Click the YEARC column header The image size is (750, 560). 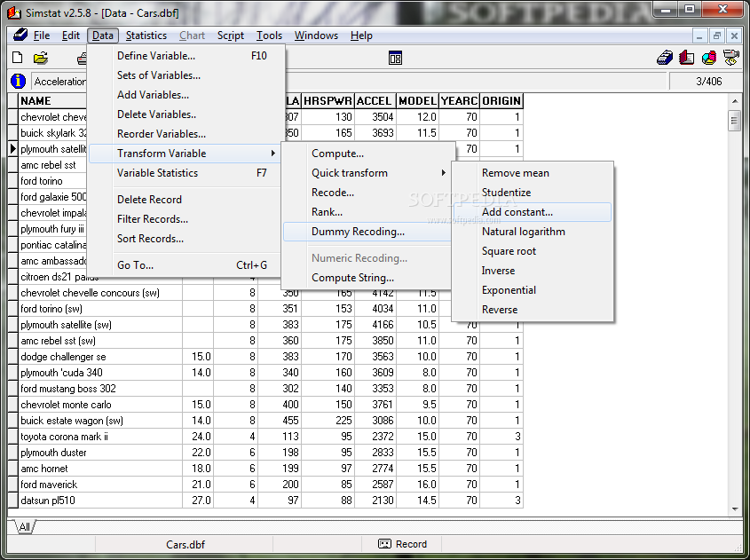coord(459,101)
